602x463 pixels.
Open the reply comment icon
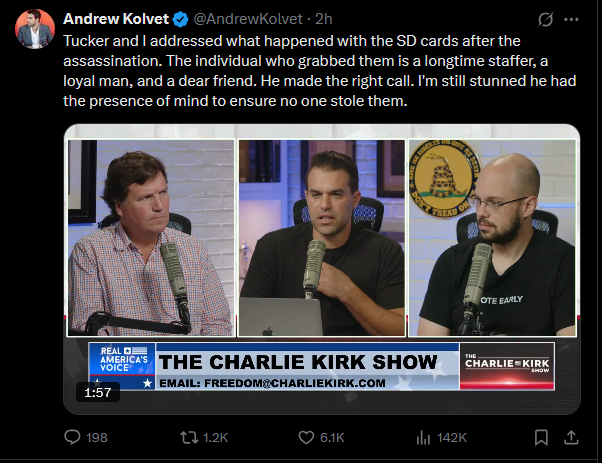72,437
